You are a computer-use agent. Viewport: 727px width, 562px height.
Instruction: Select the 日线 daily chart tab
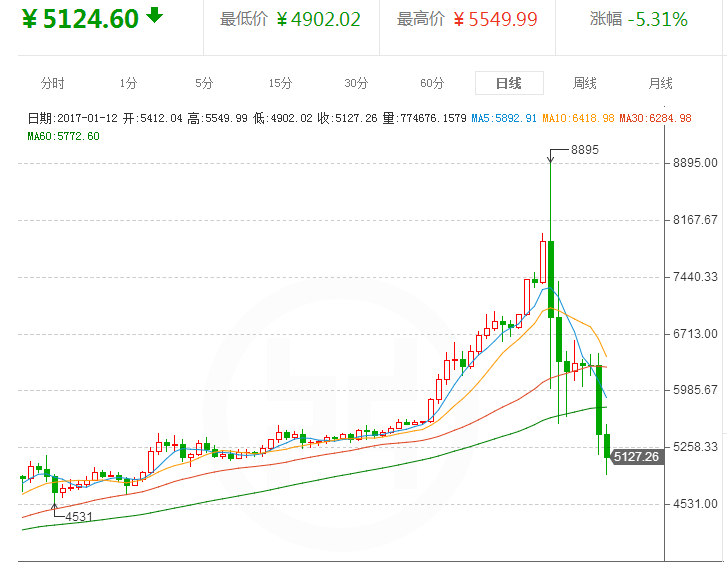coord(509,83)
